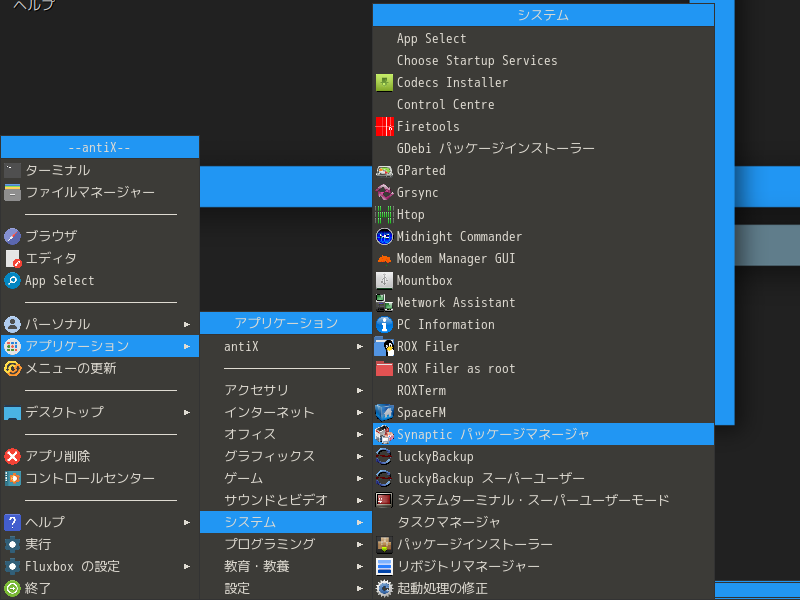The height and width of the screenshot is (600, 800).
Task: Click the パーソナル user icon
Action: point(12,324)
